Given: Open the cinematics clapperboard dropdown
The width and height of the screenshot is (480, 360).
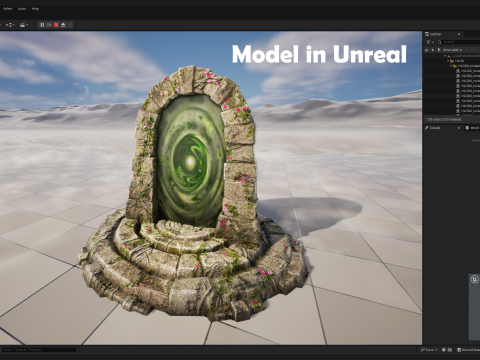Looking at the screenshot, I should pyautogui.click(x=24, y=25).
